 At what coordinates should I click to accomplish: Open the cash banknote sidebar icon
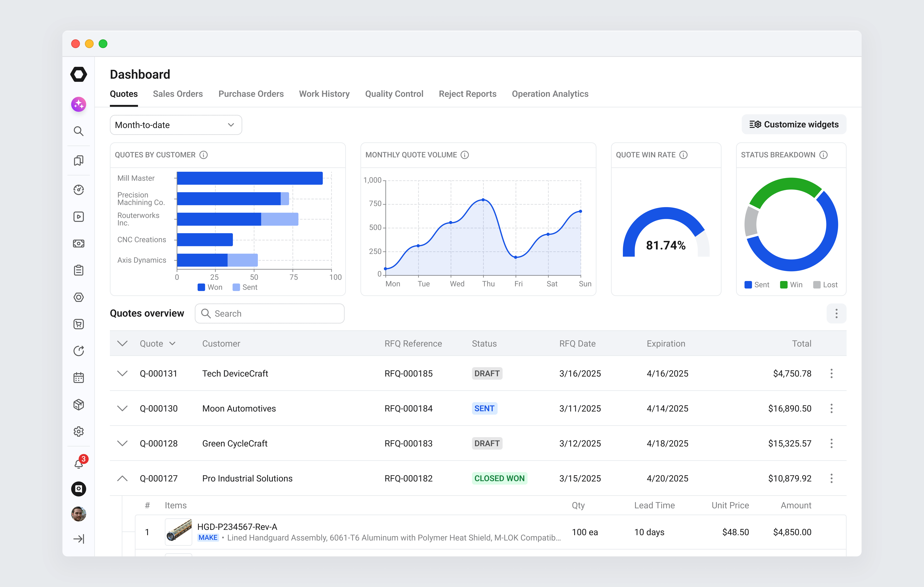pos(79,243)
